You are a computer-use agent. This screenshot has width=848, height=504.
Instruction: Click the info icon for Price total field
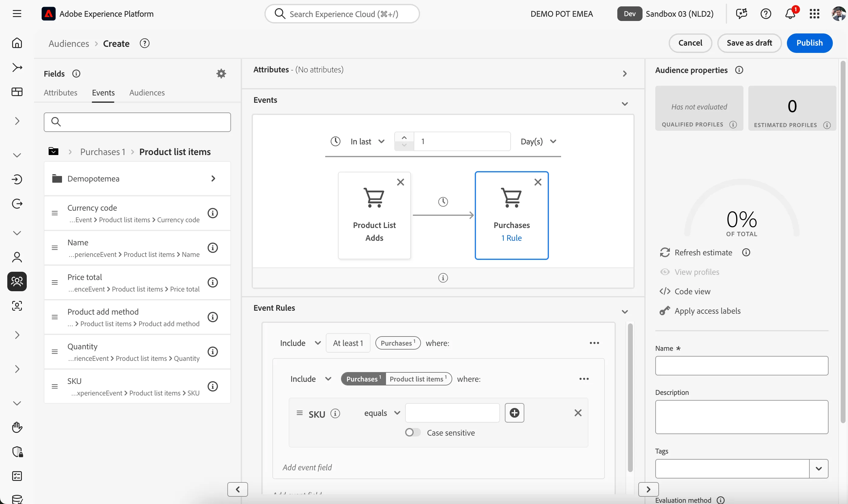click(212, 282)
